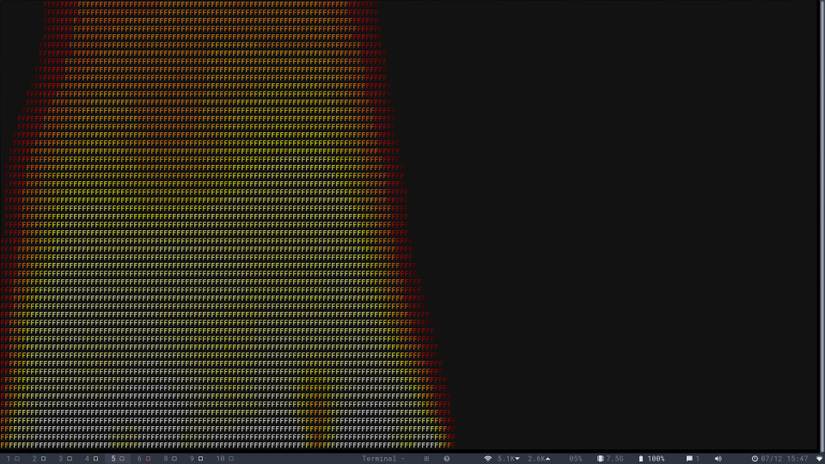The width and height of the screenshot is (825, 464).
Task: Switch to workspace 6
Action: pos(144,459)
